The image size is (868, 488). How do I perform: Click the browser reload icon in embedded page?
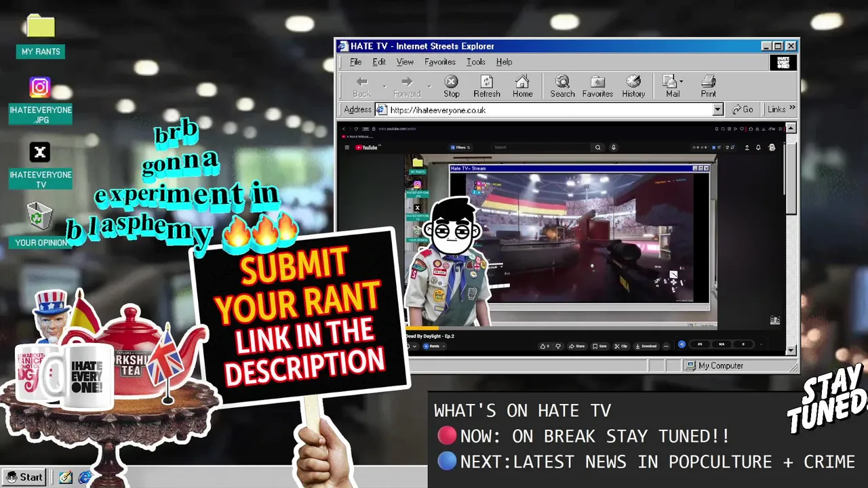click(x=356, y=129)
